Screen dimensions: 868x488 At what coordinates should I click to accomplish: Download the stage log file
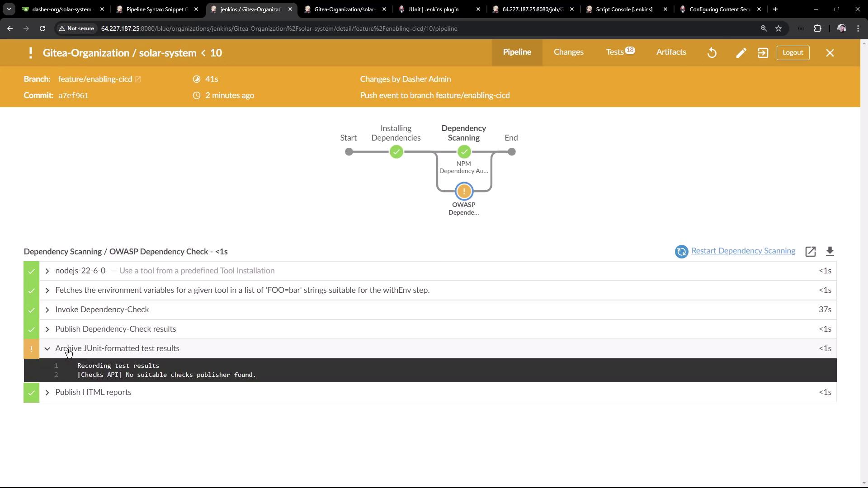[x=830, y=252]
